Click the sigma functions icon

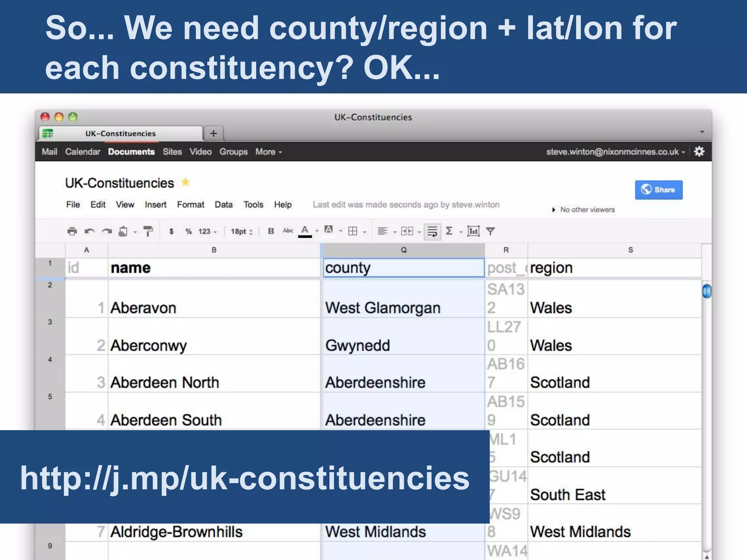(449, 231)
